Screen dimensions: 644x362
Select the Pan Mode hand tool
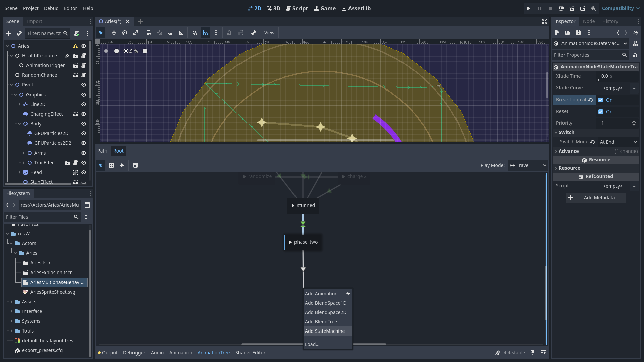click(170, 33)
